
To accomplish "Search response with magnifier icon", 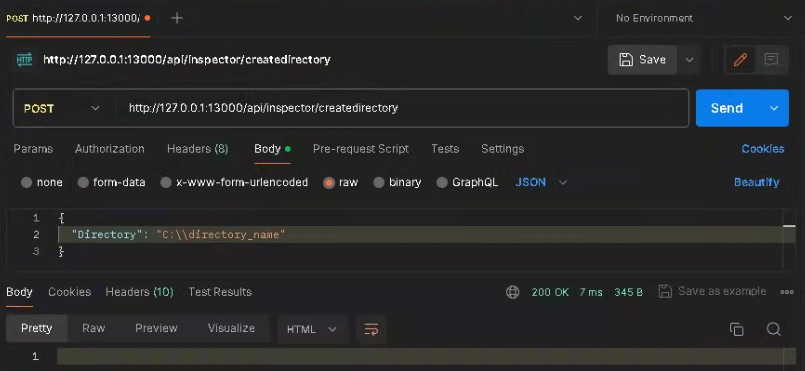I will [x=774, y=329].
